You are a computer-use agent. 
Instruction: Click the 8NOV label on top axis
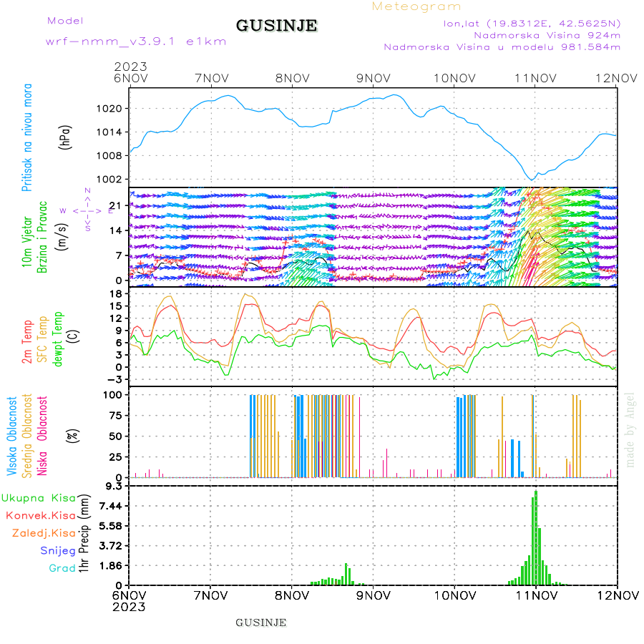point(293,78)
